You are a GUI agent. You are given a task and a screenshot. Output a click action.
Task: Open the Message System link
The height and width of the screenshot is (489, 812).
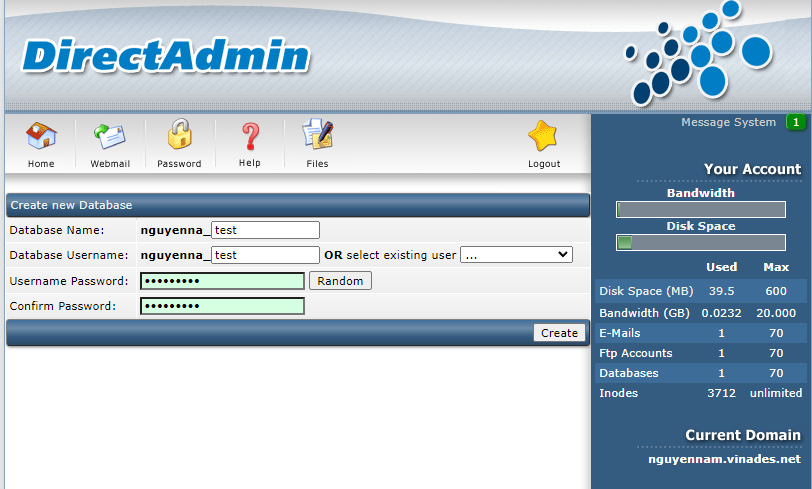pyautogui.click(x=728, y=122)
